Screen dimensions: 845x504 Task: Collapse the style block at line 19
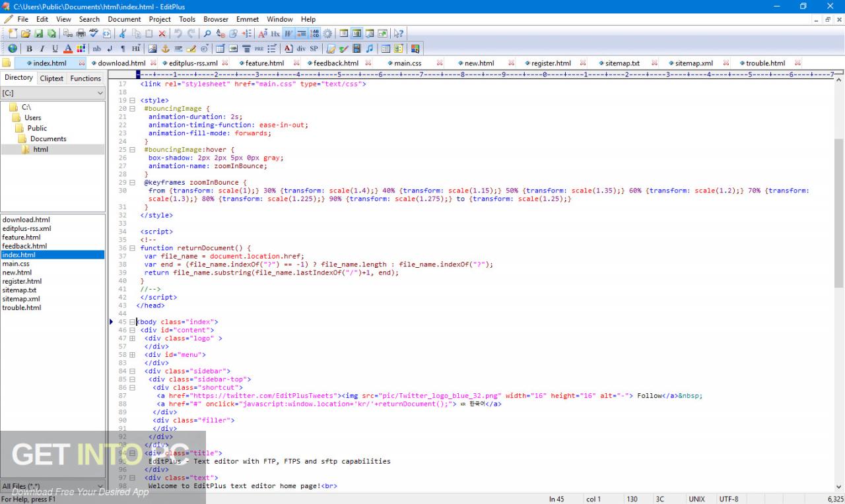pyautogui.click(x=132, y=100)
